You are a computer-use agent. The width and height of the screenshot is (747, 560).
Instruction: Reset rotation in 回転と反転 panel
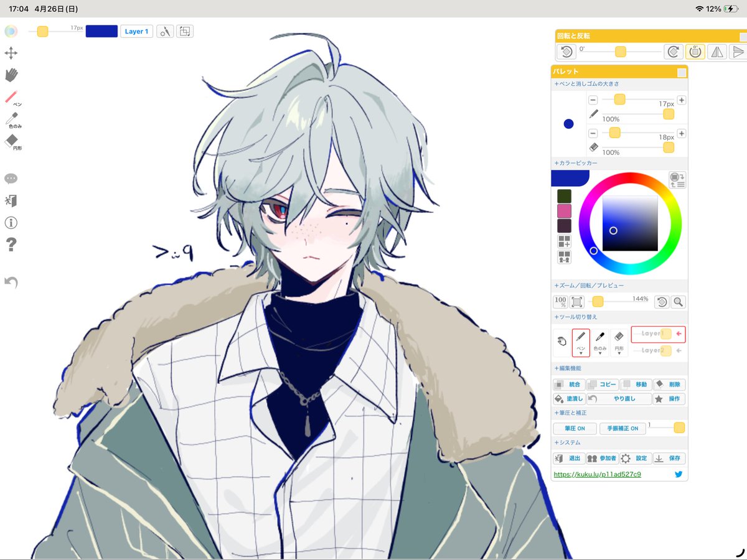click(566, 52)
